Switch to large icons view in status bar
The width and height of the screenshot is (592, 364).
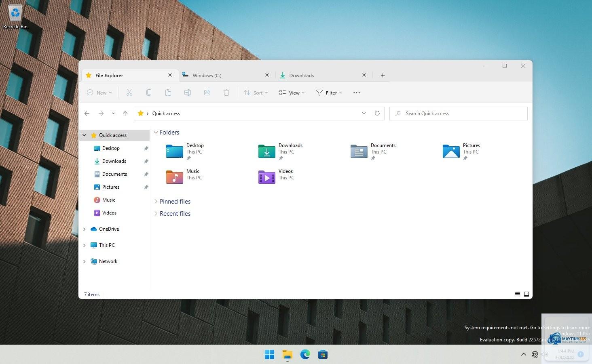coord(526,294)
